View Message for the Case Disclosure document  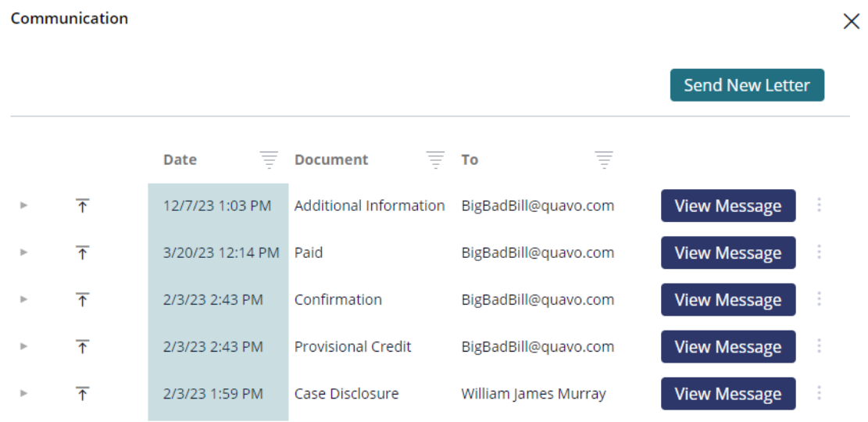pos(728,394)
